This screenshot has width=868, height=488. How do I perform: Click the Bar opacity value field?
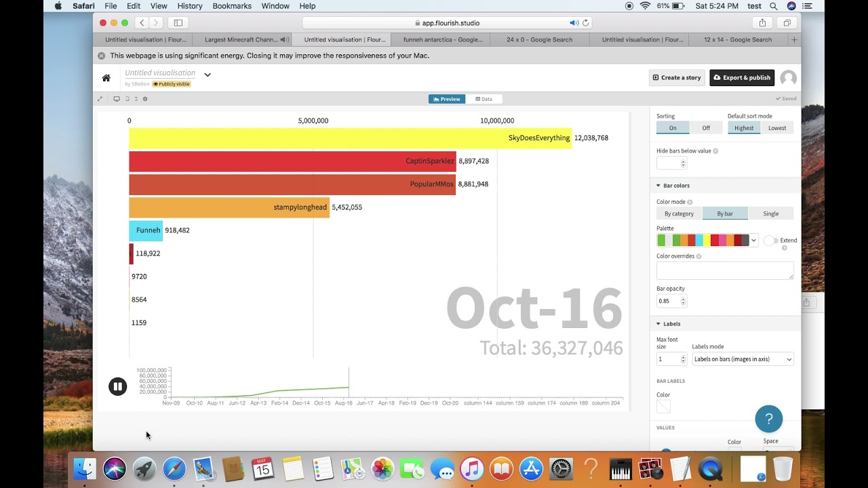pyautogui.click(x=672, y=301)
